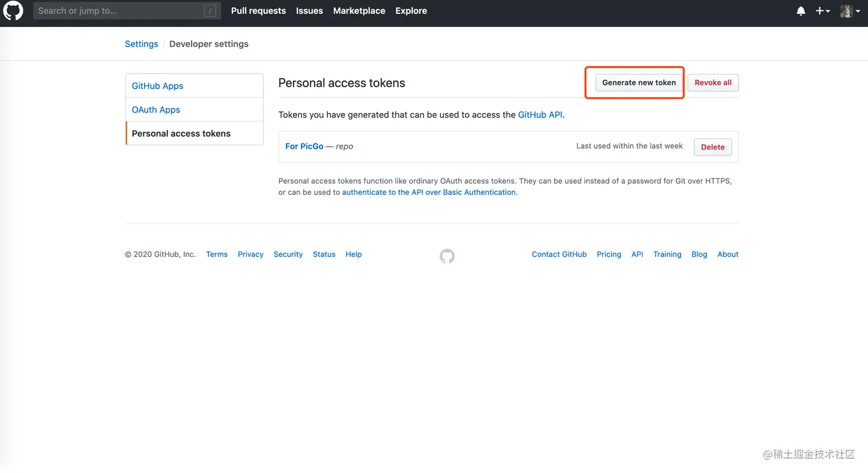
Task: Open the Basic Authentication API link
Action: click(x=429, y=192)
